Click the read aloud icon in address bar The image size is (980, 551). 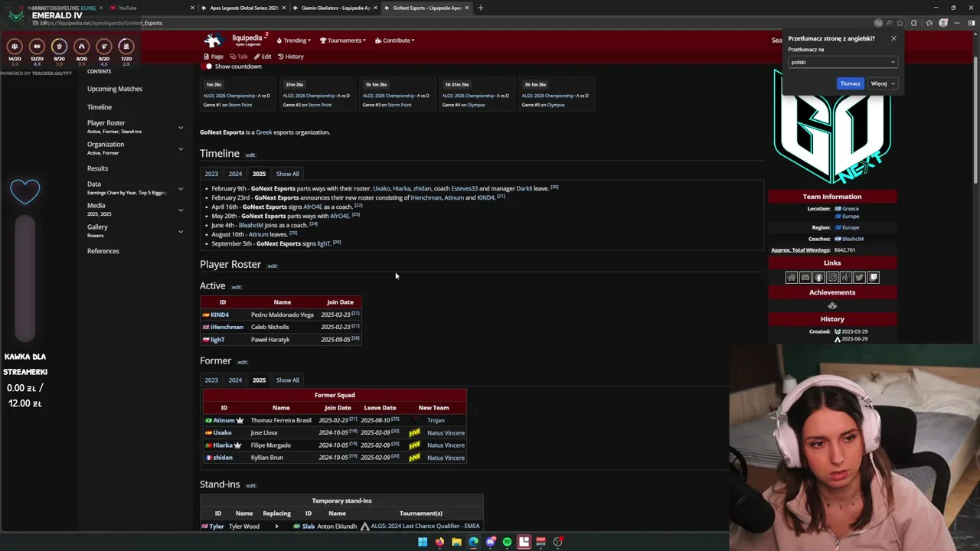pyautogui.click(x=890, y=23)
